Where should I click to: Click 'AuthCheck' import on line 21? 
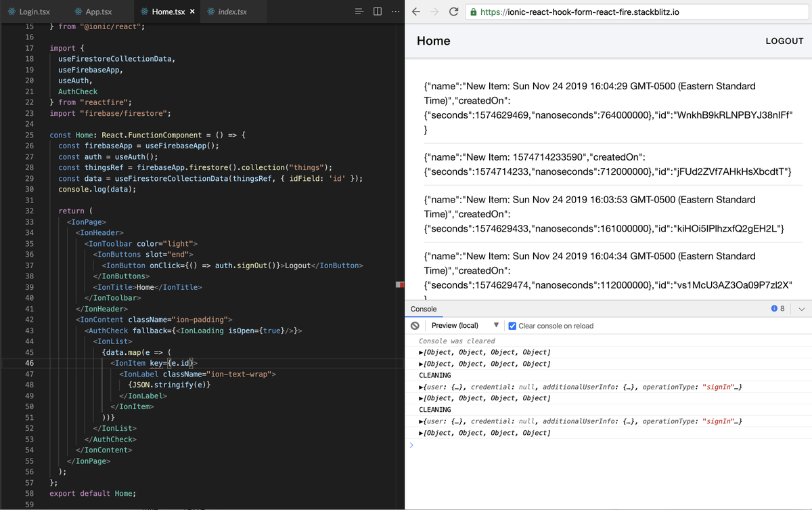pos(78,91)
